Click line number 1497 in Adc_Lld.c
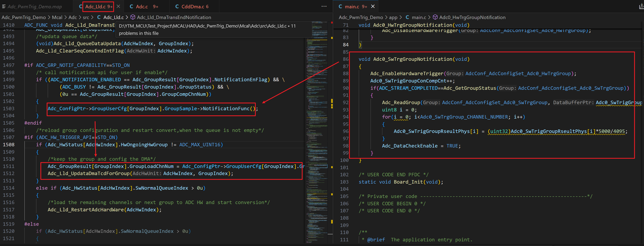Screen dimensions: 644x246 click(x=9, y=65)
